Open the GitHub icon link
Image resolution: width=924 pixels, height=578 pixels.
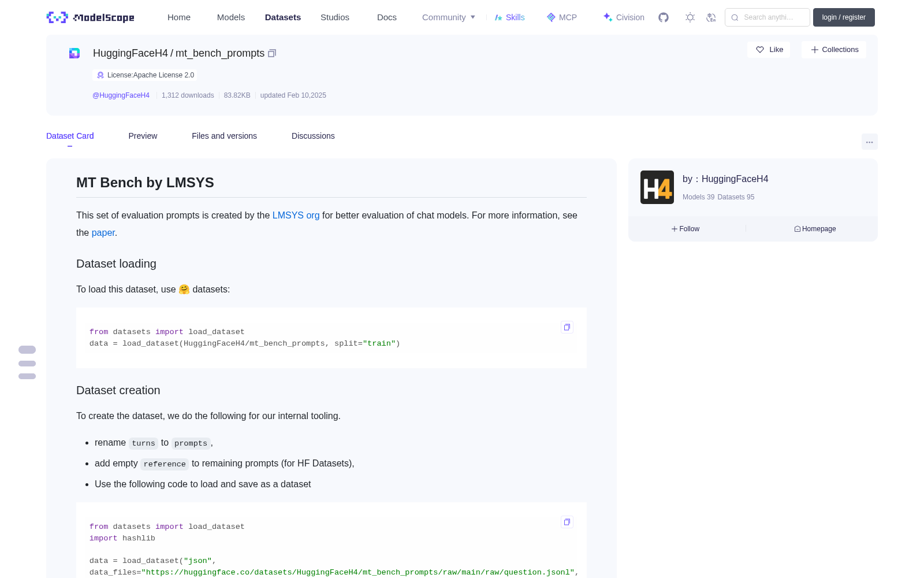tap(664, 17)
